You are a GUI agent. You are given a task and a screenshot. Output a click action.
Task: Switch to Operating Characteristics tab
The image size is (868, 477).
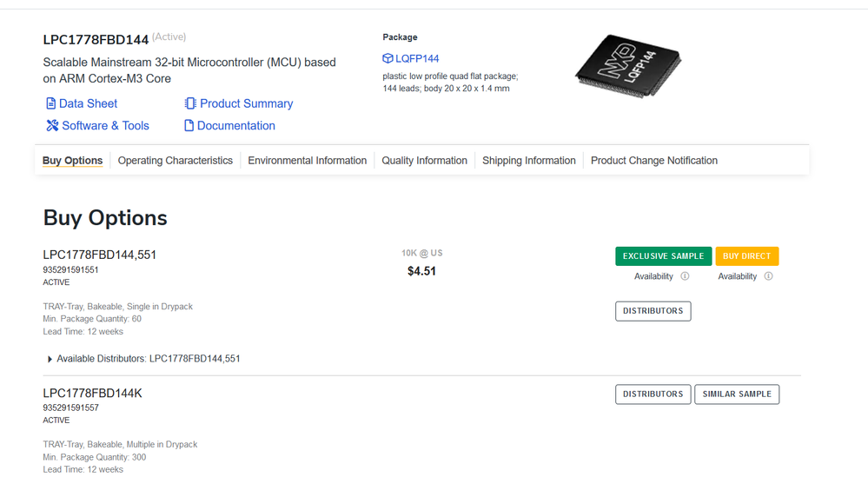(x=175, y=161)
